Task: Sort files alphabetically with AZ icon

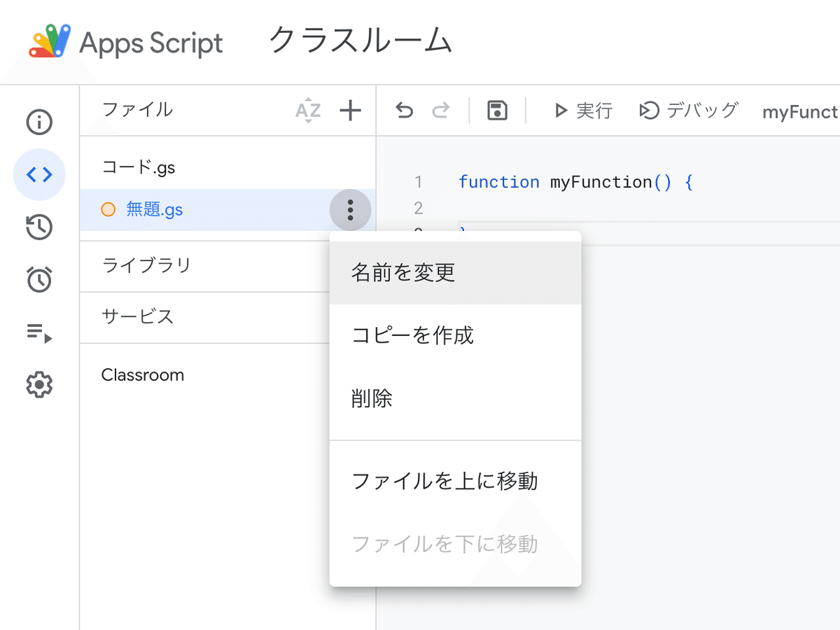Action: pos(308,111)
